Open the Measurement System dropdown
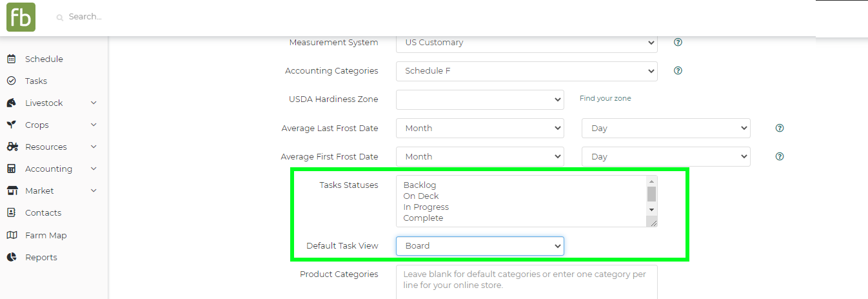Screen dimensions: 868x299 point(526,43)
